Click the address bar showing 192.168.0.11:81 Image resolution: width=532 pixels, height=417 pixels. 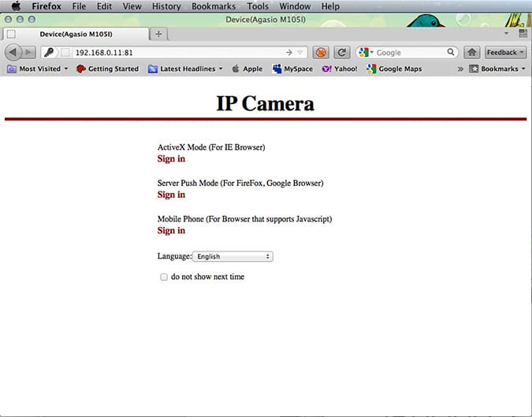click(173, 52)
